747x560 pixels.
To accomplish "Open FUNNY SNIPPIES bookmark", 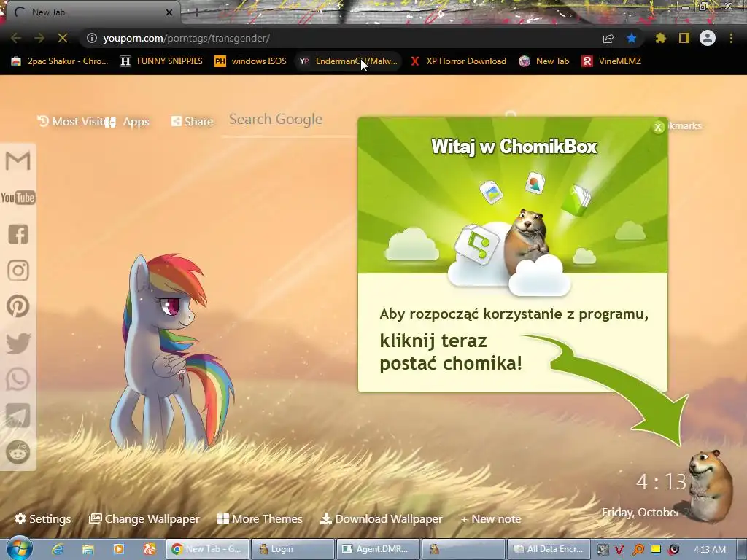I will point(161,61).
